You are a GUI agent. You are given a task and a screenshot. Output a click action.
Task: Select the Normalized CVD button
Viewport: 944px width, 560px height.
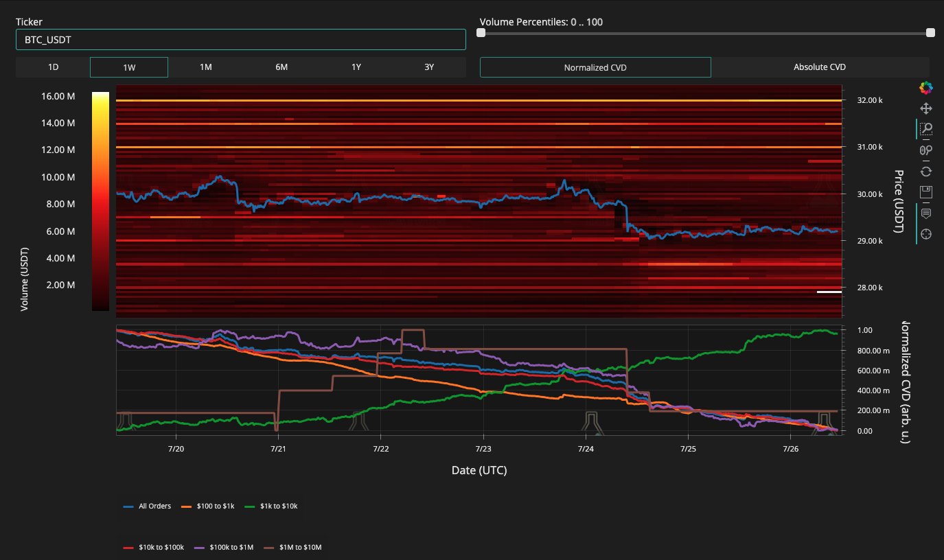coord(595,67)
